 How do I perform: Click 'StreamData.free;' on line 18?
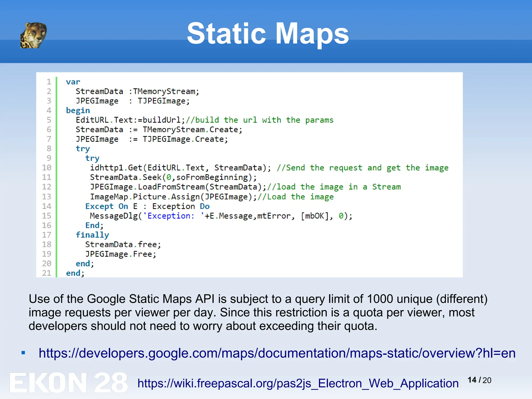coord(123,244)
